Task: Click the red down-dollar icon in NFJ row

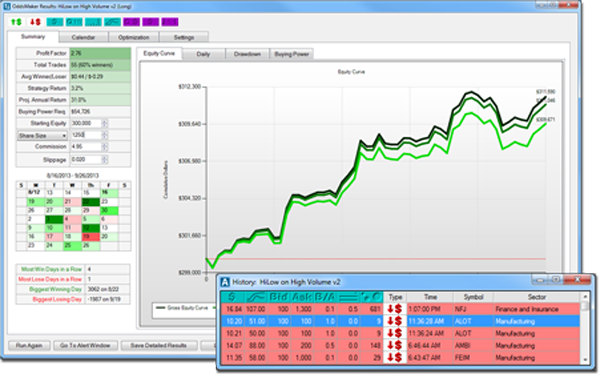Action: point(395,309)
